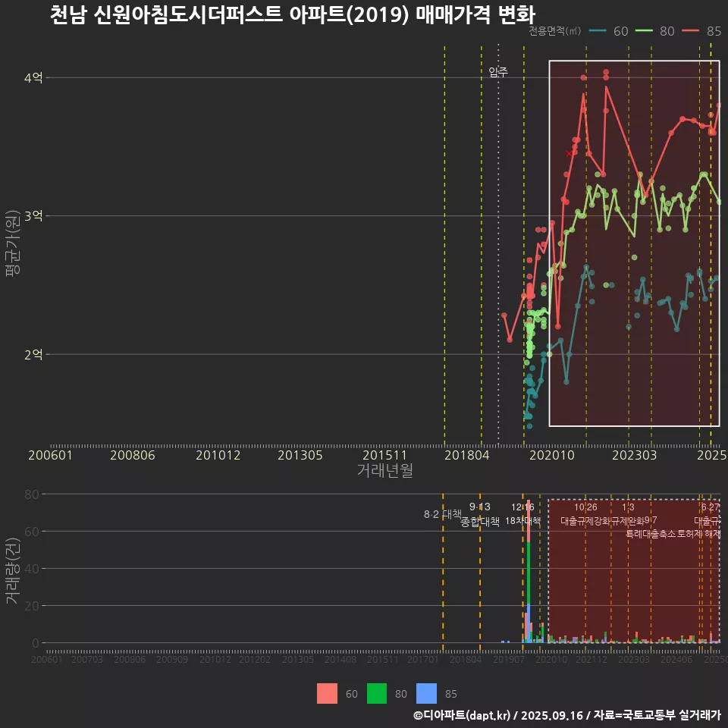Click the '종합대책' policy annotation
This screenshot has width=728, height=728.
[x=479, y=522]
